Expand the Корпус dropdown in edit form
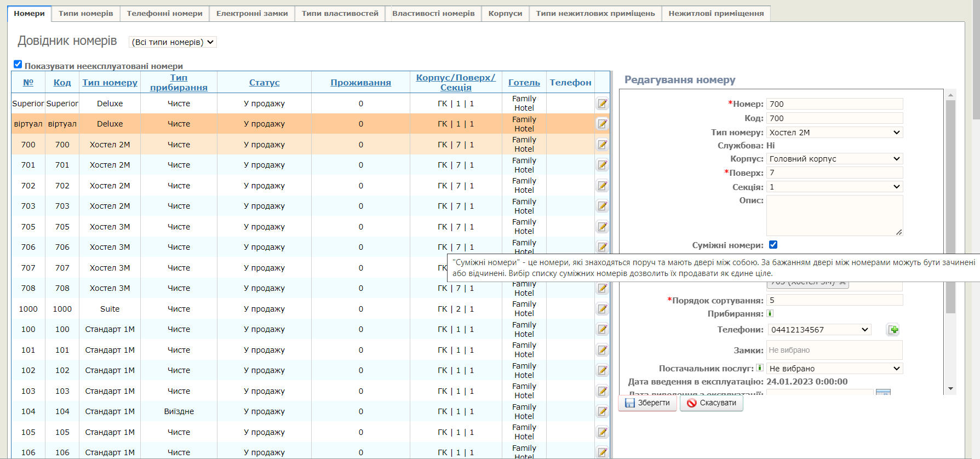This screenshot has width=980, height=459. point(834,159)
